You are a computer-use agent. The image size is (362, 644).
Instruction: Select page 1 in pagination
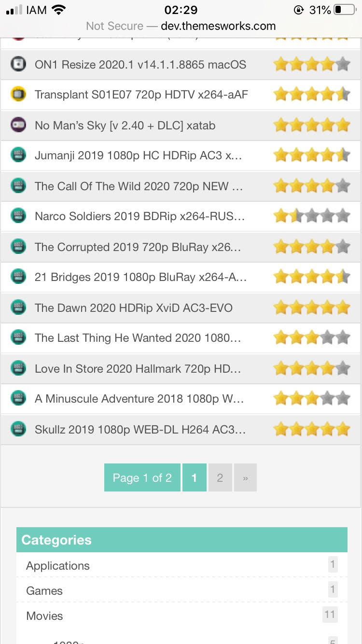(x=194, y=478)
